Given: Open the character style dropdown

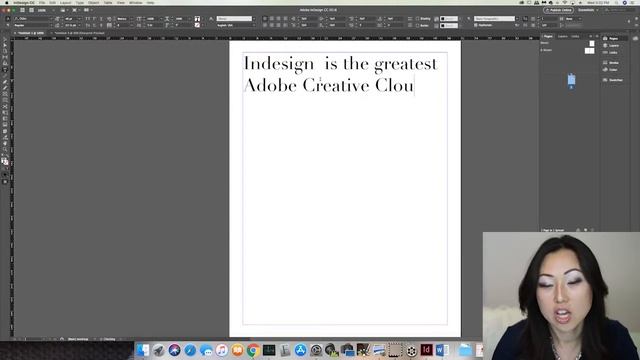Looking at the screenshot, I should click(254, 19).
